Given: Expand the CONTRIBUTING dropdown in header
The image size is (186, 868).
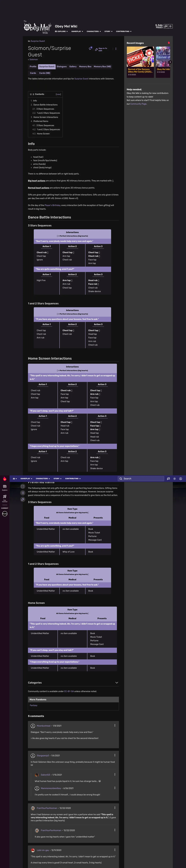Looking at the screenshot, I should 124,31.
